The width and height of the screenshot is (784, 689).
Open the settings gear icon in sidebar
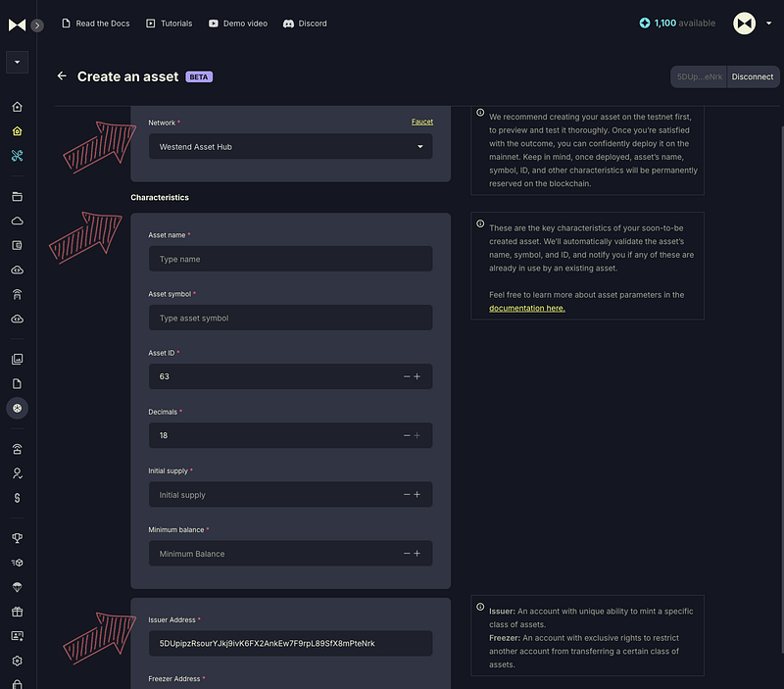tap(17, 661)
